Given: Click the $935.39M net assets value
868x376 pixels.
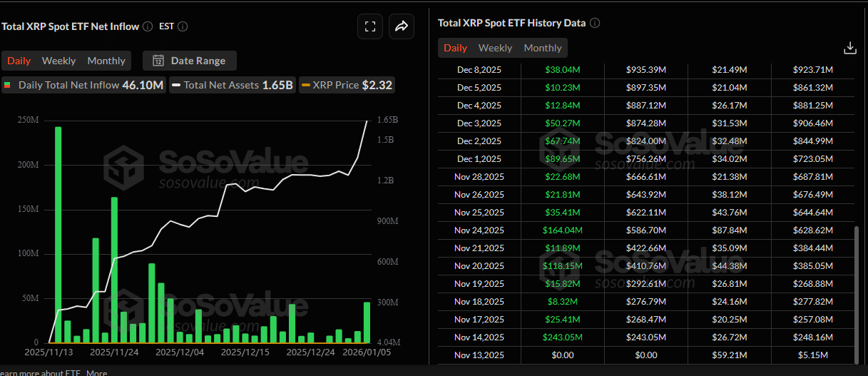Looking at the screenshot, I should [645, 70].
